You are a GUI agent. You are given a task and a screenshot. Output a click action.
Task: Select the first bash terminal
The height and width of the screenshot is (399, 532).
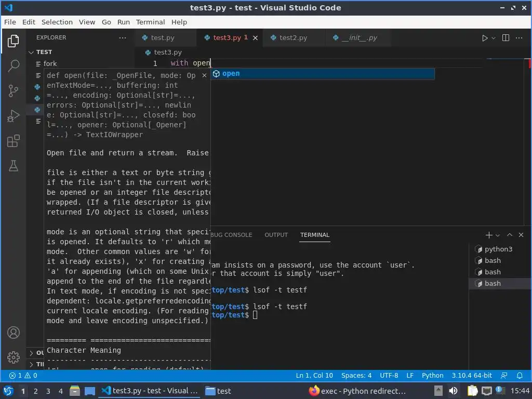498,261
